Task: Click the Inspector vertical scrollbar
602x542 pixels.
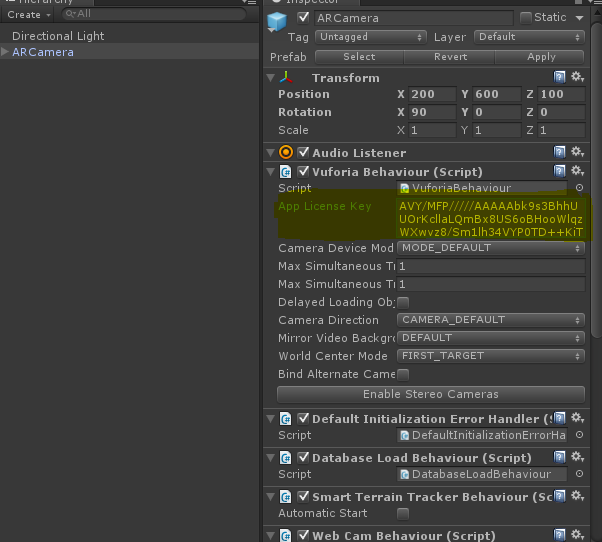Action: [x=596, y=180]
